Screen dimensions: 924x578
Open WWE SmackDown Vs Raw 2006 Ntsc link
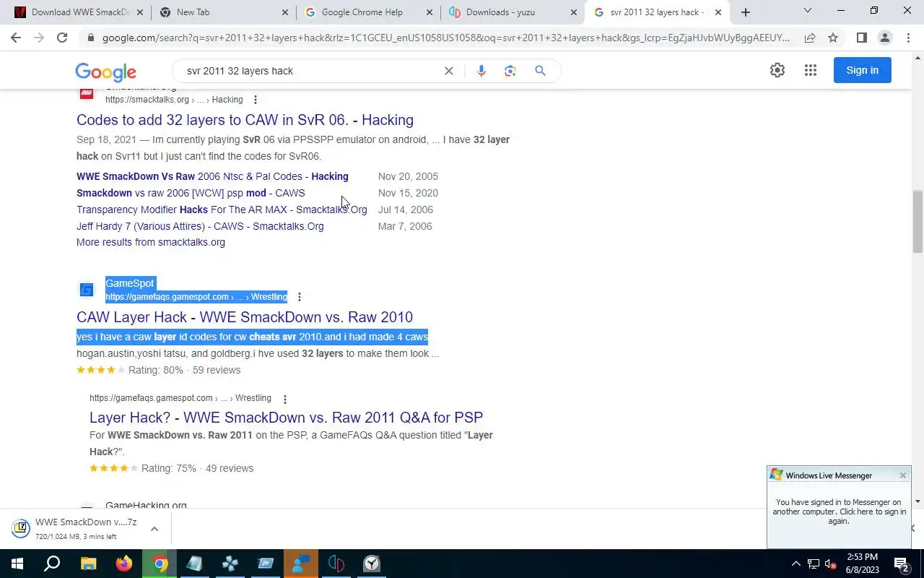coord(212,176)
